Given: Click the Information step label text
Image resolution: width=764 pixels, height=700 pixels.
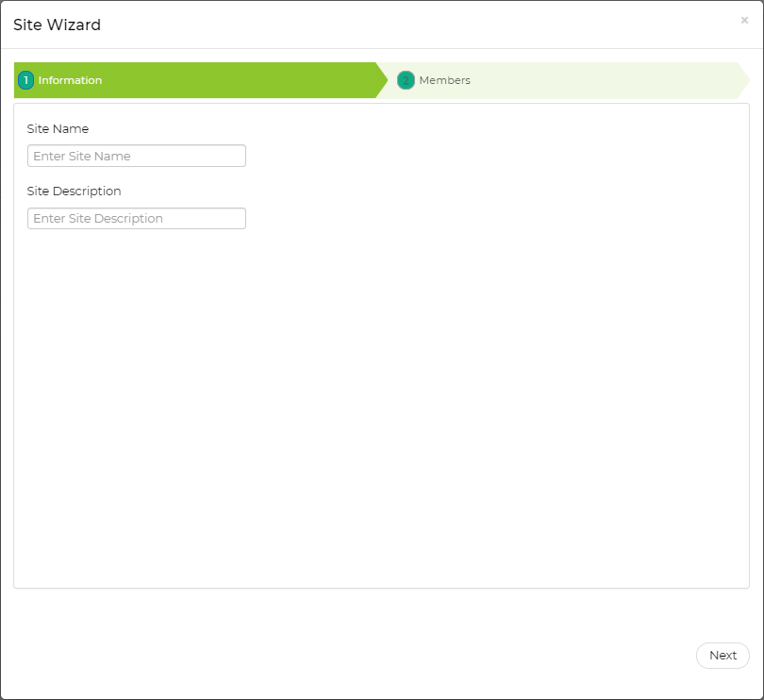Looking at the screenshot, I should (70, 80).
